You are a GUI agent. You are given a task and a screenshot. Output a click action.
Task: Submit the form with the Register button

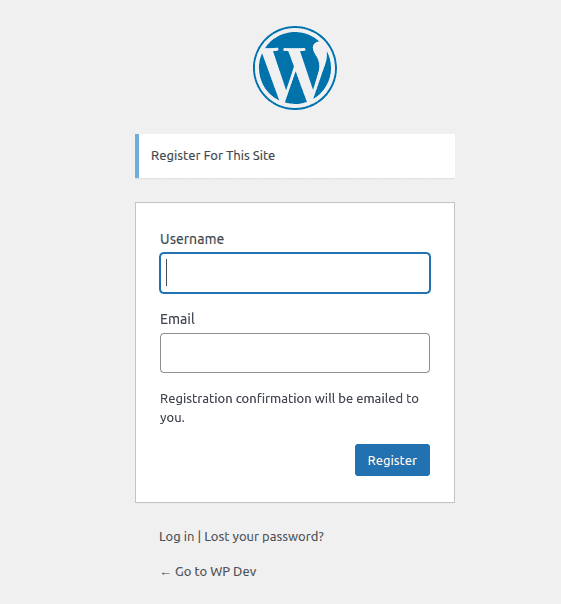pos(392,460)
